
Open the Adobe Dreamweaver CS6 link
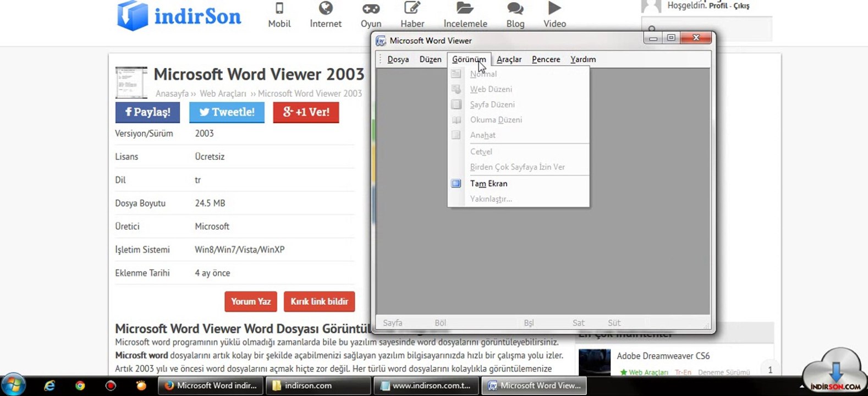(663, 356)
